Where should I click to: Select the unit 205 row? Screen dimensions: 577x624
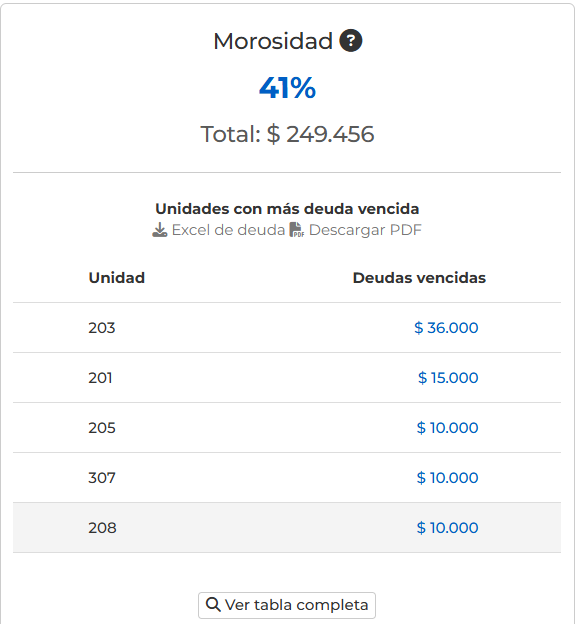click(x=287, y=428)
